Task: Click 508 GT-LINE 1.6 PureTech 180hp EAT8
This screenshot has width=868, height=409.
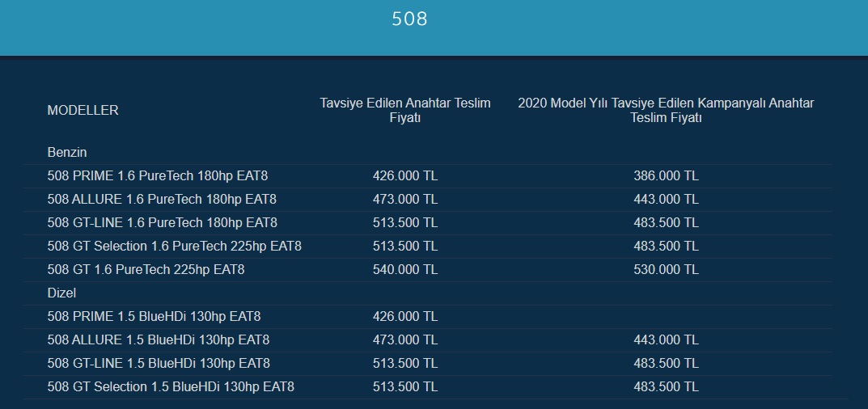Action: pos(163,222)
